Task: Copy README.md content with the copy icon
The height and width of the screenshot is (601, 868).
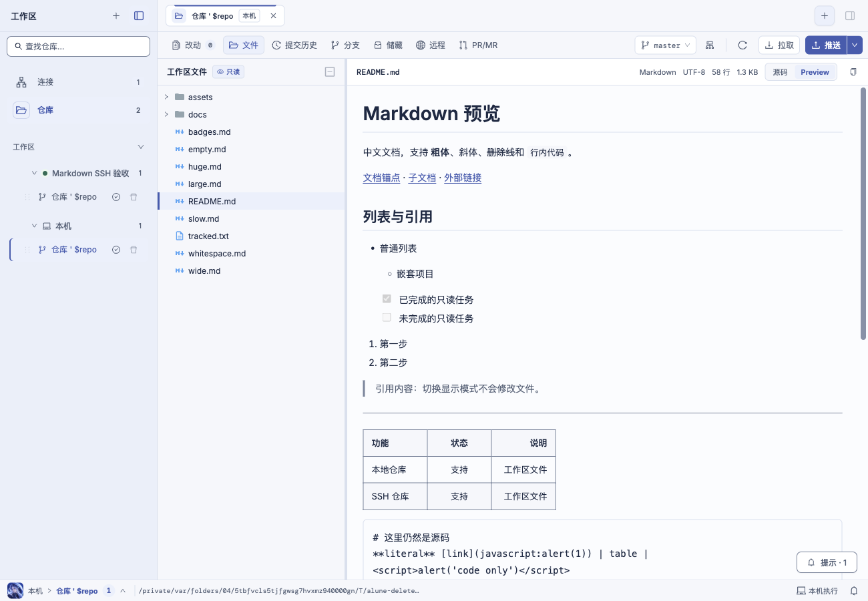Action: click(x=853, y=72)
